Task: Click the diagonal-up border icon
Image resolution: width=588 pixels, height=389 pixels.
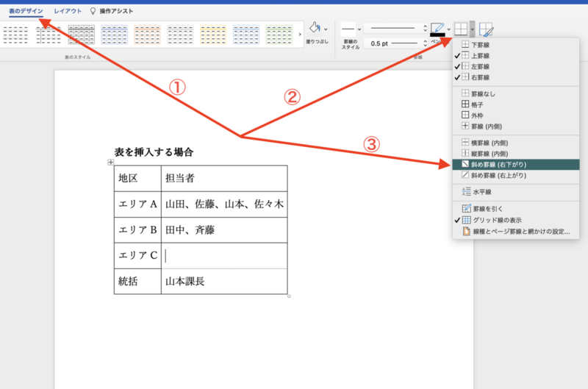Action: [465, 175]
